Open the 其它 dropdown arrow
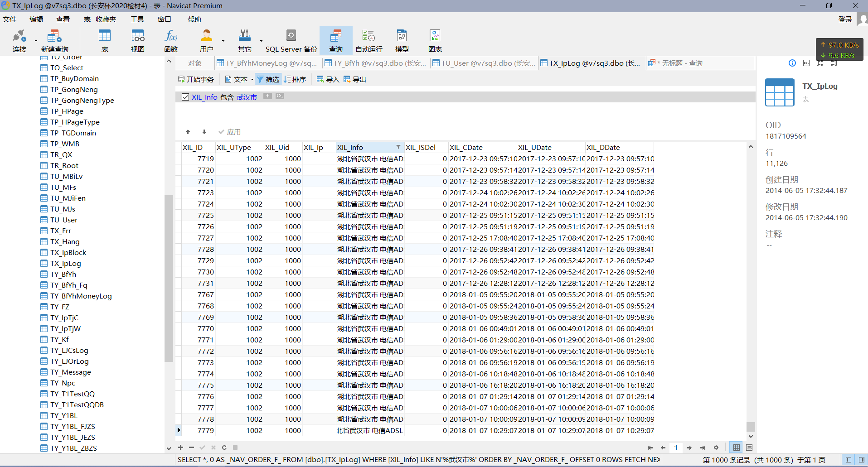The image size is (868, 467). [x=261, y=41]
